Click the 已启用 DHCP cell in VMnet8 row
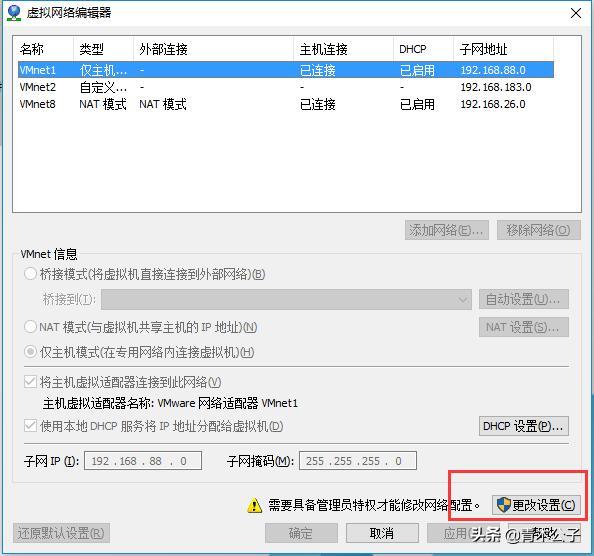The image size is (594, 556). coord(417,104)
